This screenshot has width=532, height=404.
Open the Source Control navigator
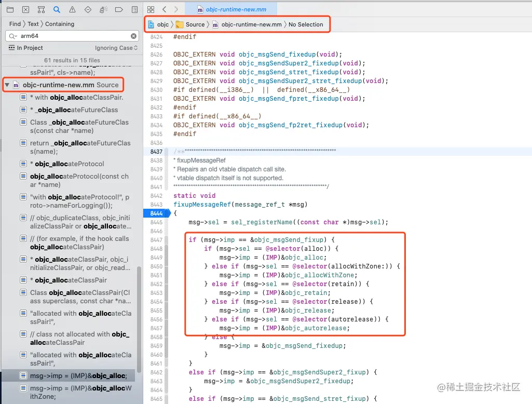click(25, 9)
